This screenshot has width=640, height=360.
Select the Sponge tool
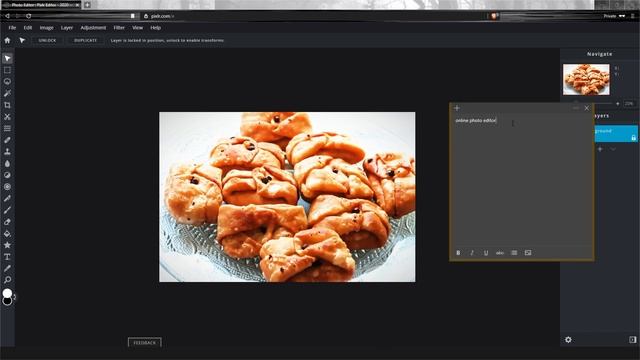click(x=7, y=187)
